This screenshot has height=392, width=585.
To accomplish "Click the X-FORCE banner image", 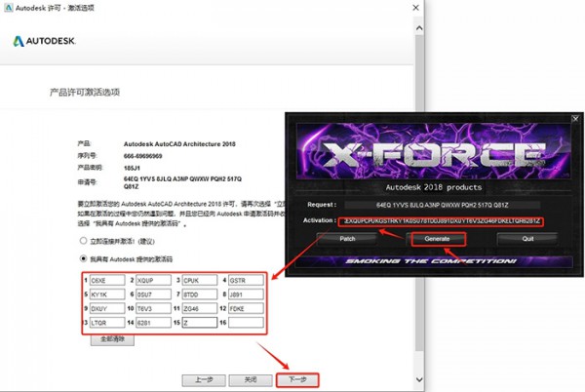I will (433, 151).
